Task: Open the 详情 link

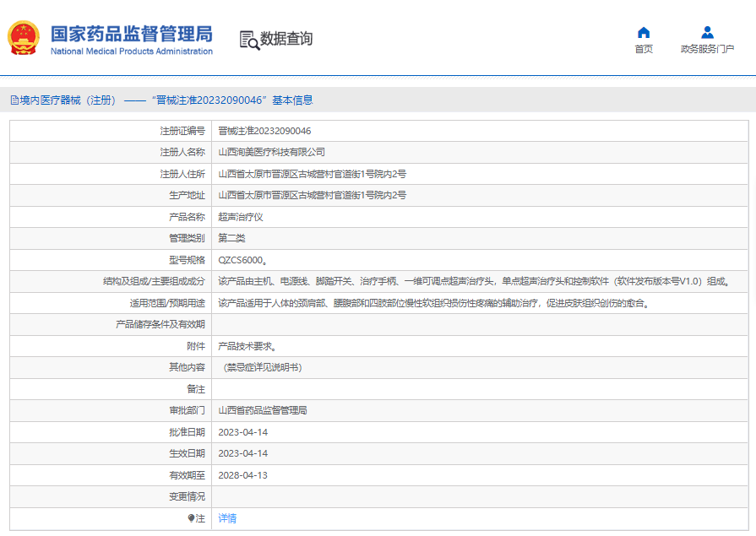Action: click(x=227, y=518)
